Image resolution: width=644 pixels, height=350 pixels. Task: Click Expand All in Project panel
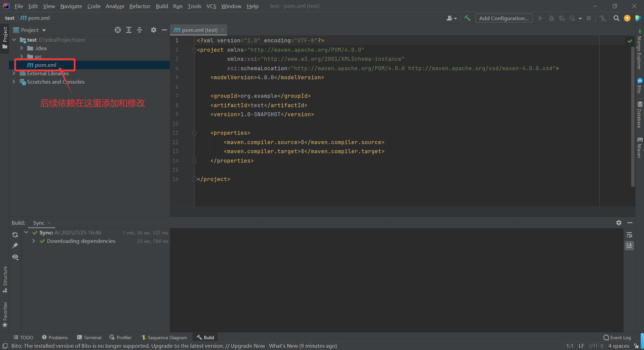click(129, 30)
